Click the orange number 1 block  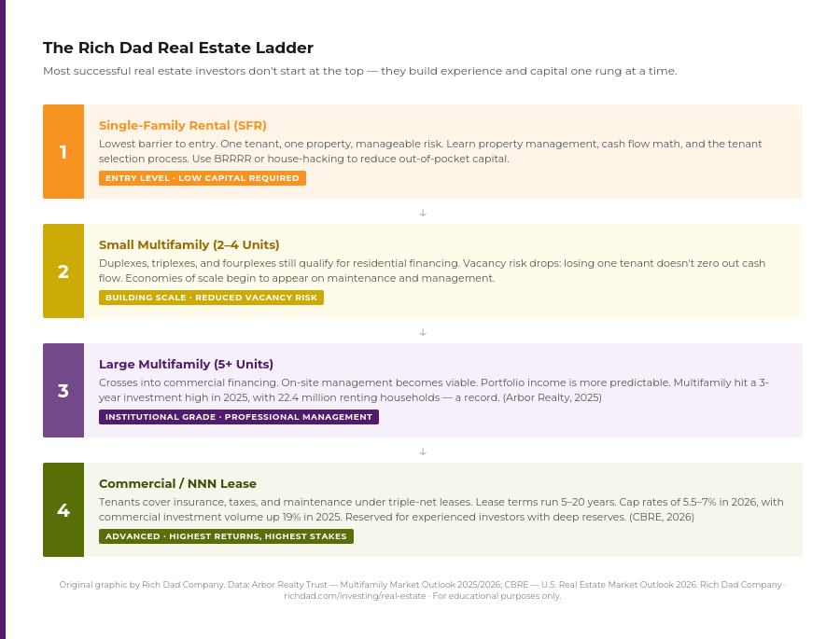[x=63, y=151]
